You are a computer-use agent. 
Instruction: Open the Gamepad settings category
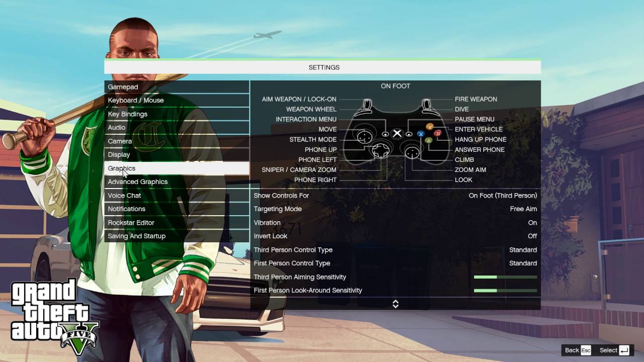pos(177,87)
